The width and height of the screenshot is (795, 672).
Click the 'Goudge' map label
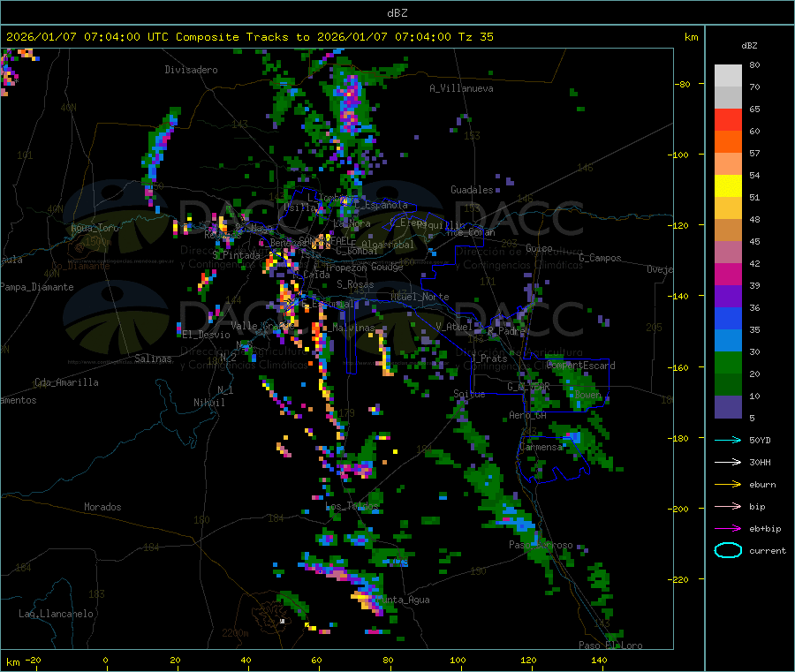click(x=388, y=267)
